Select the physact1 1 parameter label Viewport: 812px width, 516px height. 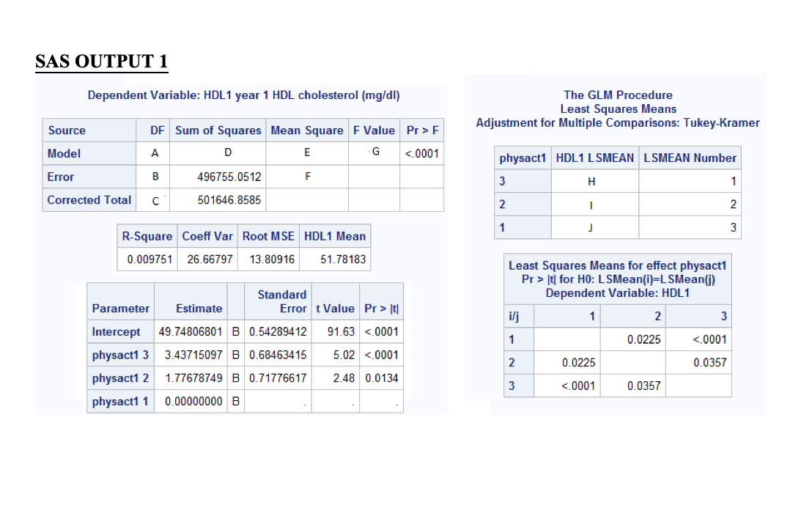120,402
